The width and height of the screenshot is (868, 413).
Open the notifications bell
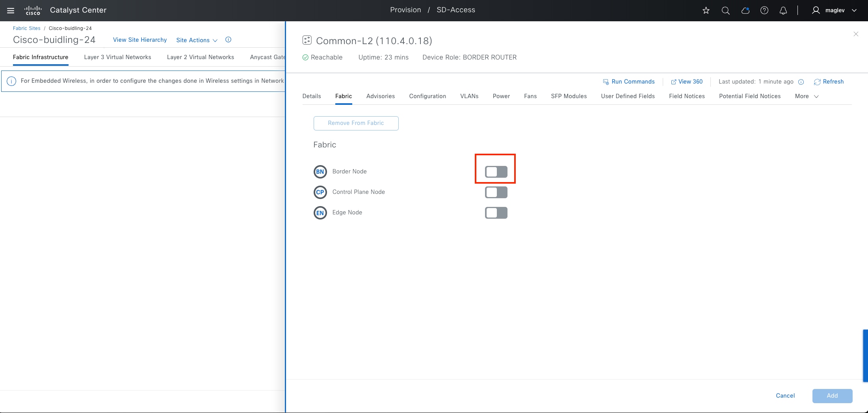[783, 11]
